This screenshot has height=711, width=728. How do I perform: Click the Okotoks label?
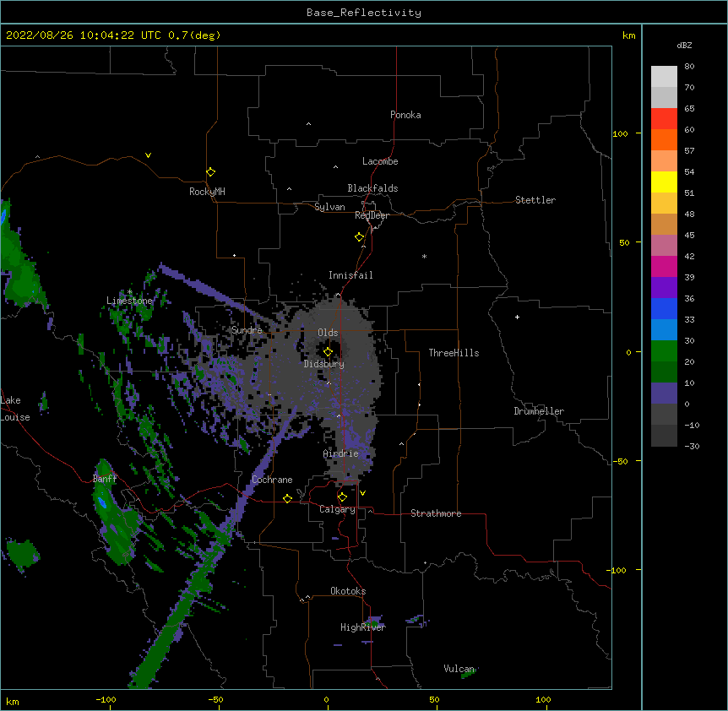click(348, 591)
